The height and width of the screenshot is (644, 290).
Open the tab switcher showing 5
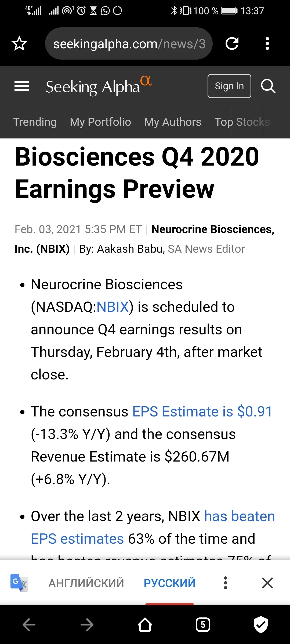[x=203, y=625]
